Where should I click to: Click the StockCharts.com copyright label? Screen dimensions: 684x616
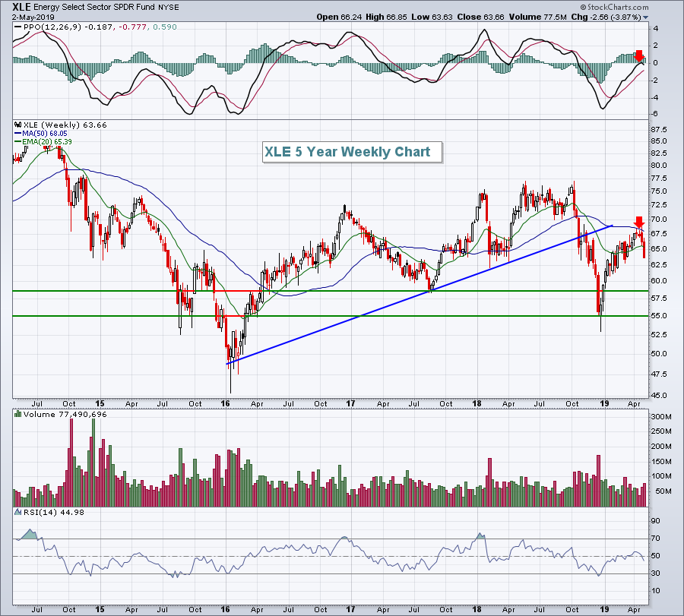coord(614,7)
